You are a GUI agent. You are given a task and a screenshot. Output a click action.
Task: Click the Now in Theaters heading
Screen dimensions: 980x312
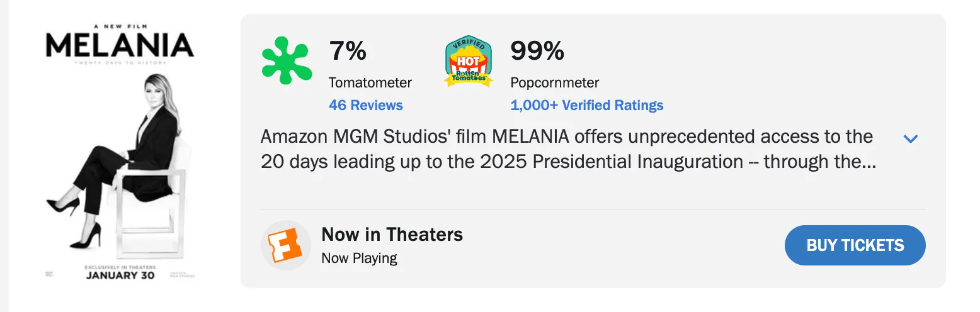tap(392, 235)
